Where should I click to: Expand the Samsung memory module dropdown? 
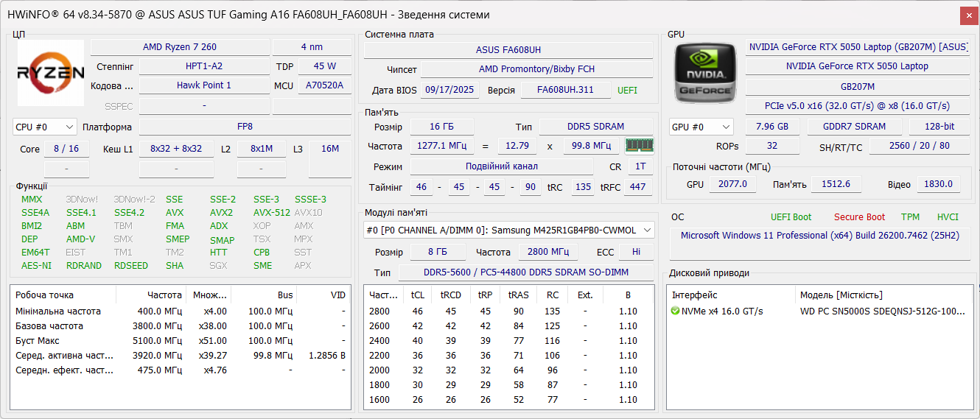pyautogui.click(x=648, y=230)
